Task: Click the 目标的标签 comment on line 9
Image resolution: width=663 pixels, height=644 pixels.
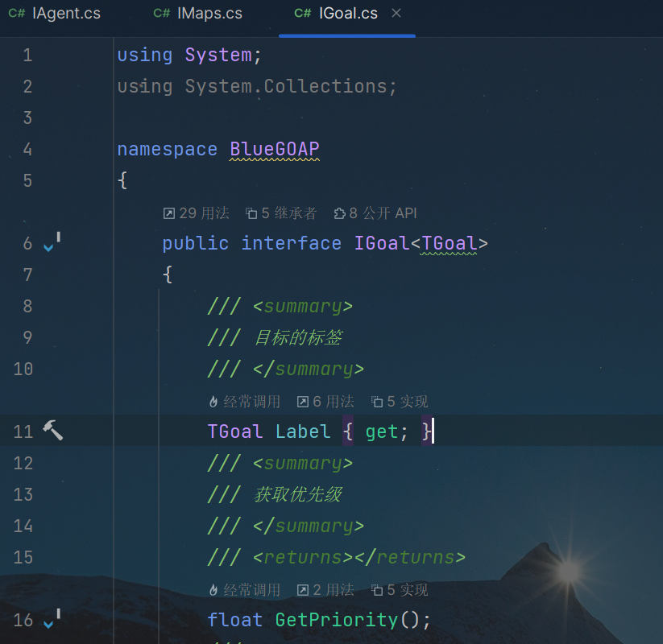Action: click(298, 337)
